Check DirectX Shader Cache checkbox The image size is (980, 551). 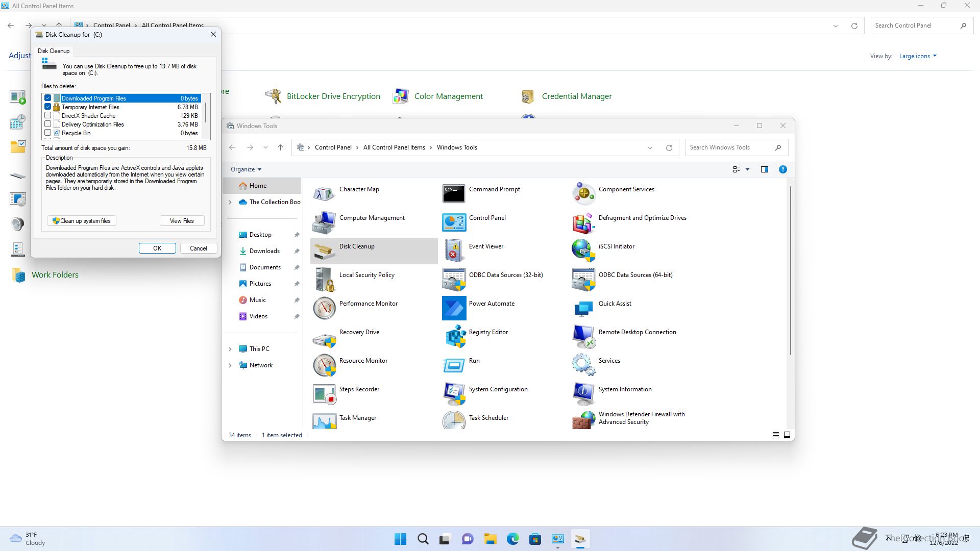tap(48, 115)
